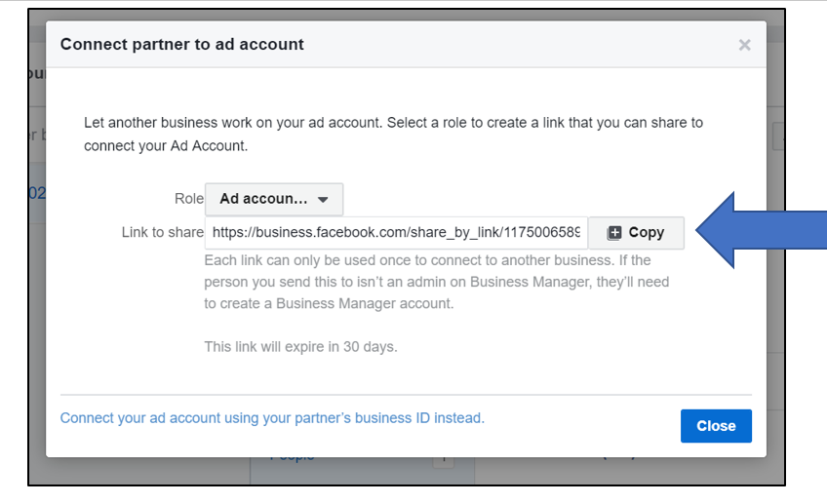
Task: Expand the role list via the caret arrow
Action: [324, 200]
